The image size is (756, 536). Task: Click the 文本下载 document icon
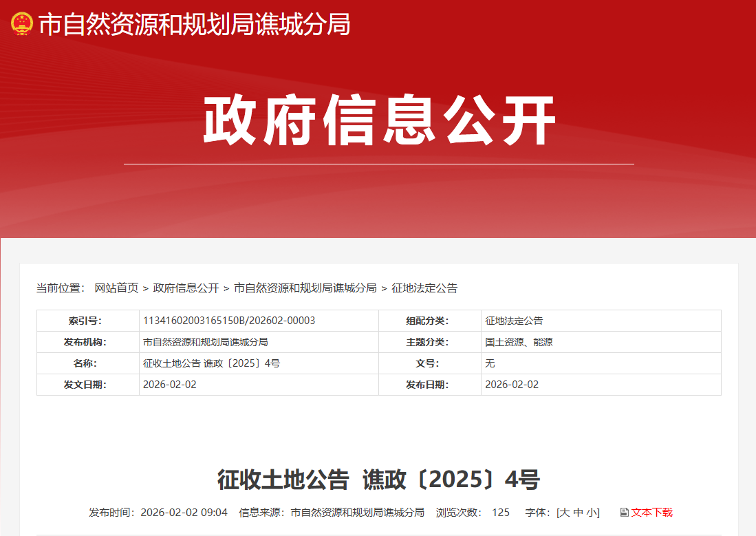click(x=625, y=513)
